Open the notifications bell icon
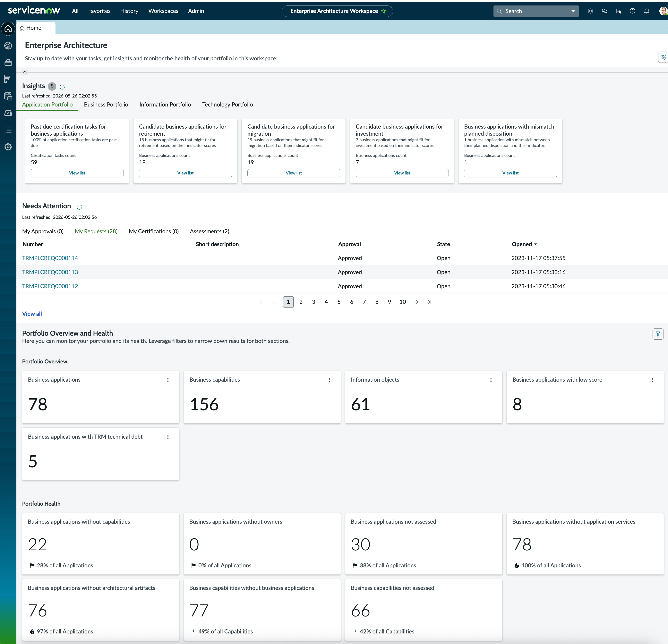Viewport: 668px width, 644px height. [x=647, y=11]
